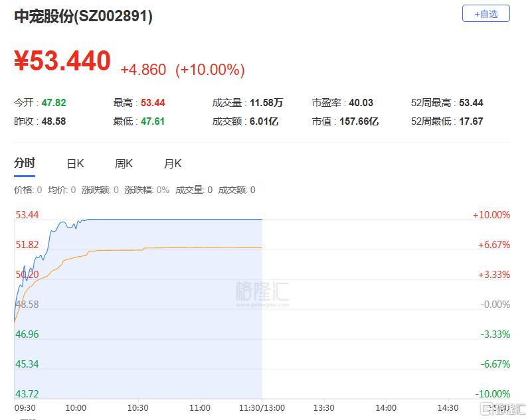
Task: Show the 月K monthly chart tab
Action: [173, 164]
